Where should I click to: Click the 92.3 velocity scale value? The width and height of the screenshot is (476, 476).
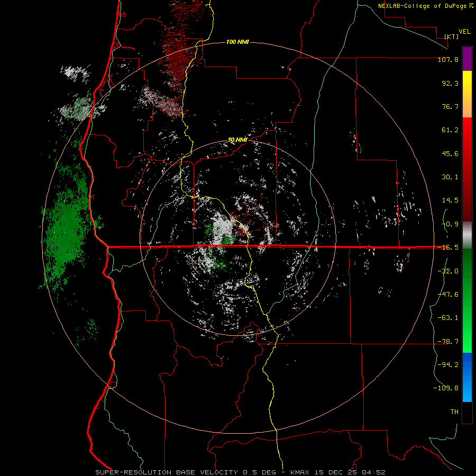coord(450,83)
